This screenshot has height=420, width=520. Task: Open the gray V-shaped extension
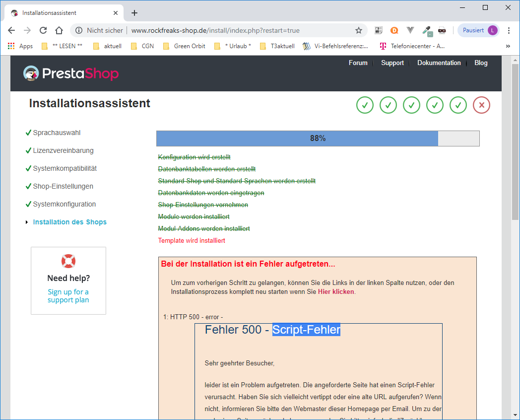pos(410,30)
